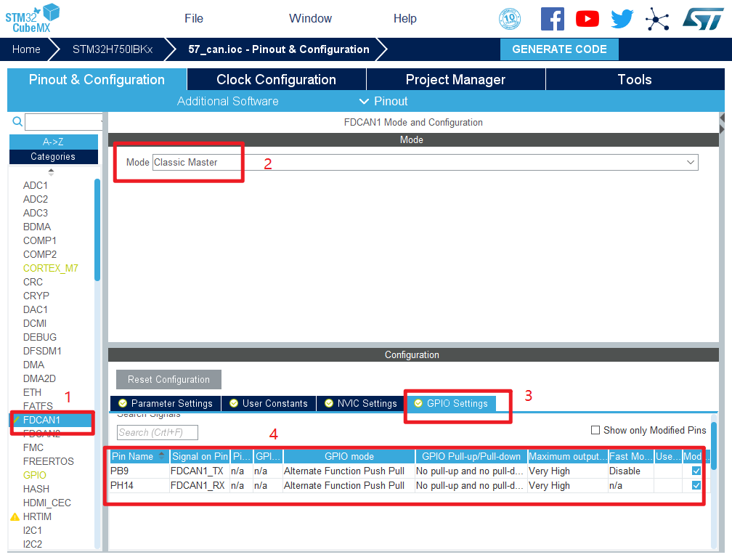Enable Show only Modified Pins checkbox
Image resolution: width=732 pixels, height=560 pixels.
(595, 430)
